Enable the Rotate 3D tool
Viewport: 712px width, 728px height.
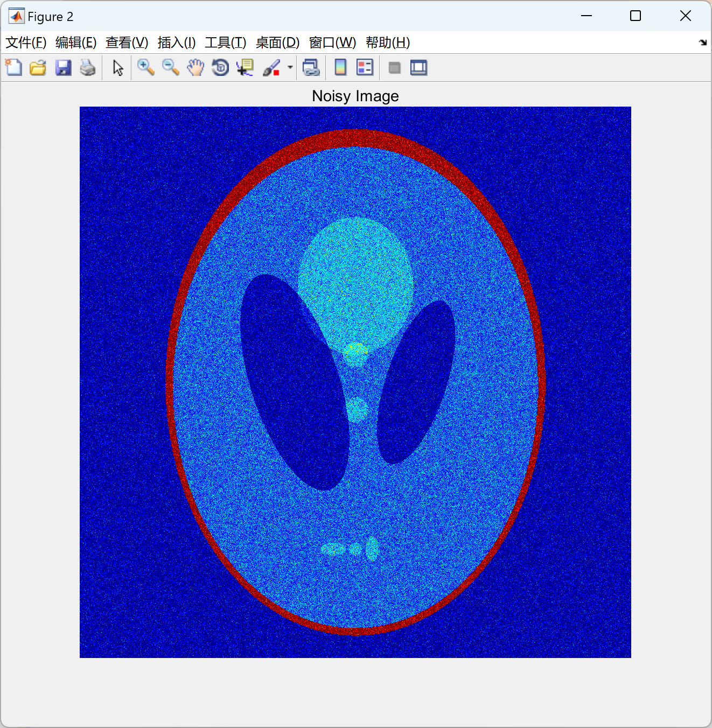[x=220, y=68]
